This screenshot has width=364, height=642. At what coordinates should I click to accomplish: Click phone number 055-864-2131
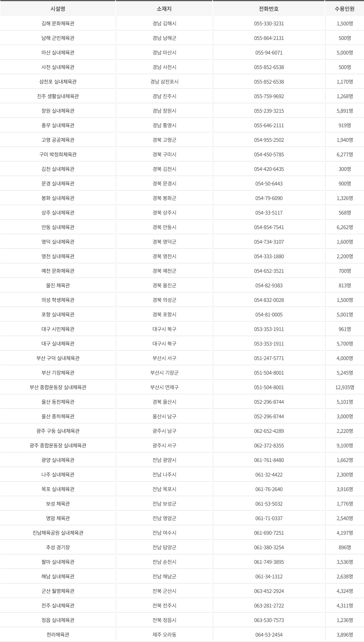coord(269,38)
